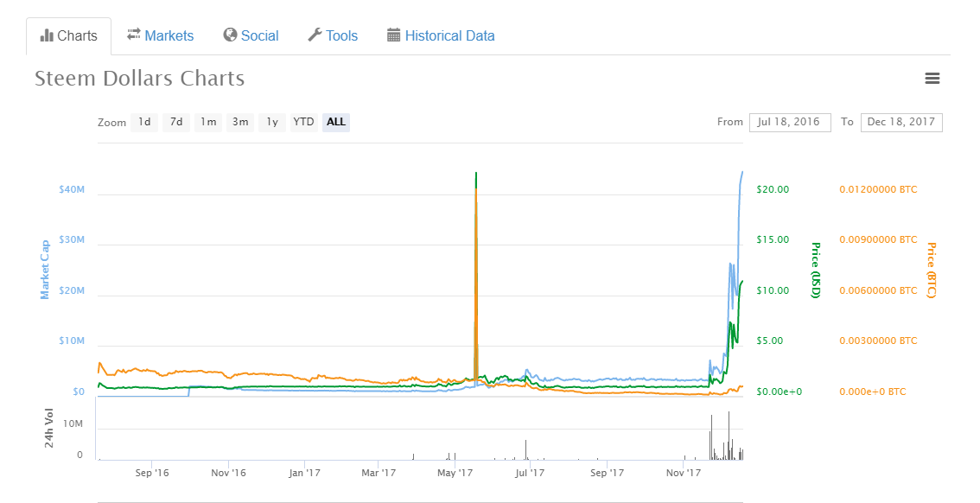Click the Market Cap axis label

[x=44, y=270]
